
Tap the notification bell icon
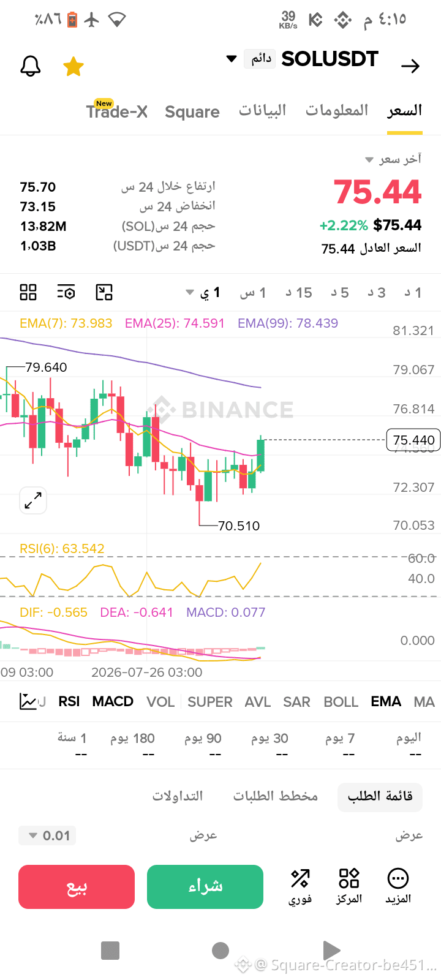click(30, 66)
